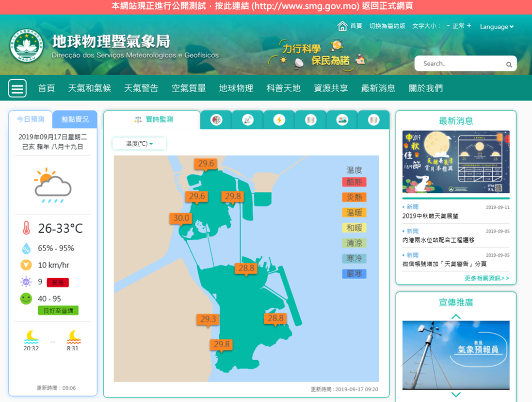Select the lightning bolt icon tab
This screenshot has height=402, width=532.
[x=279, y=120]
